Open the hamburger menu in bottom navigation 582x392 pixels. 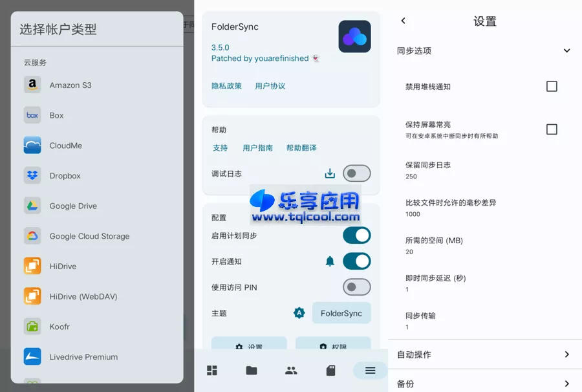coord(369,370)
